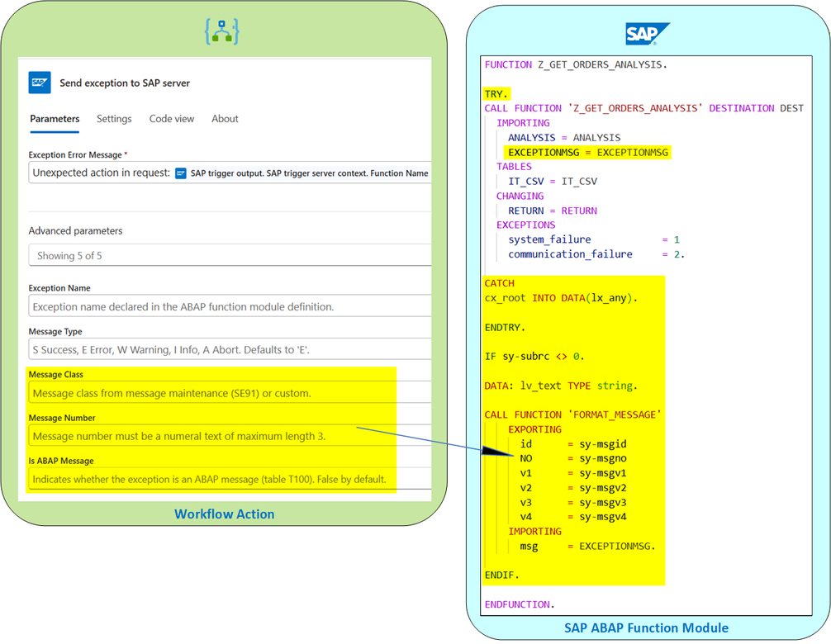Click the SAP trigger output Function Name token
The height and width of the screenshot is (644, 831).
(x=302, y=173)
